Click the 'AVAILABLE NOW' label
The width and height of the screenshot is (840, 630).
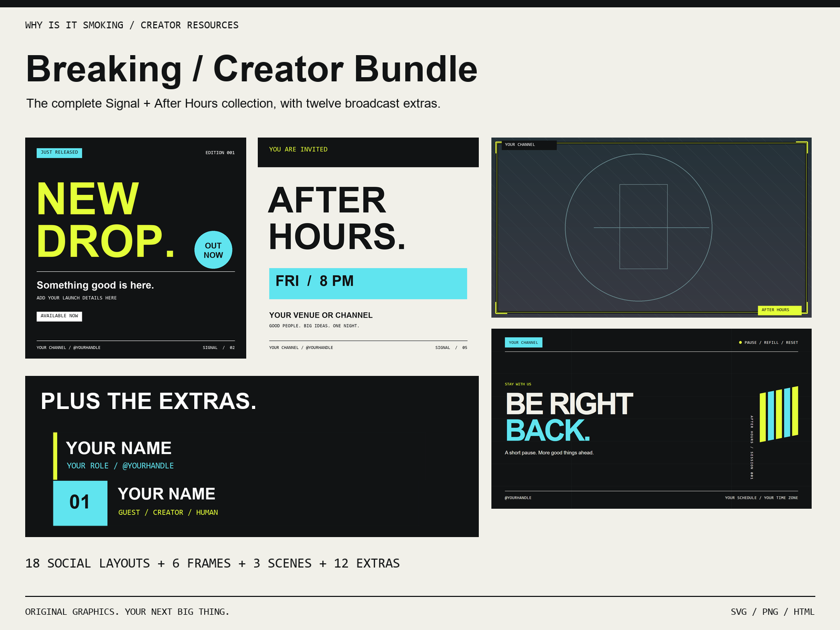pos(59,316)
